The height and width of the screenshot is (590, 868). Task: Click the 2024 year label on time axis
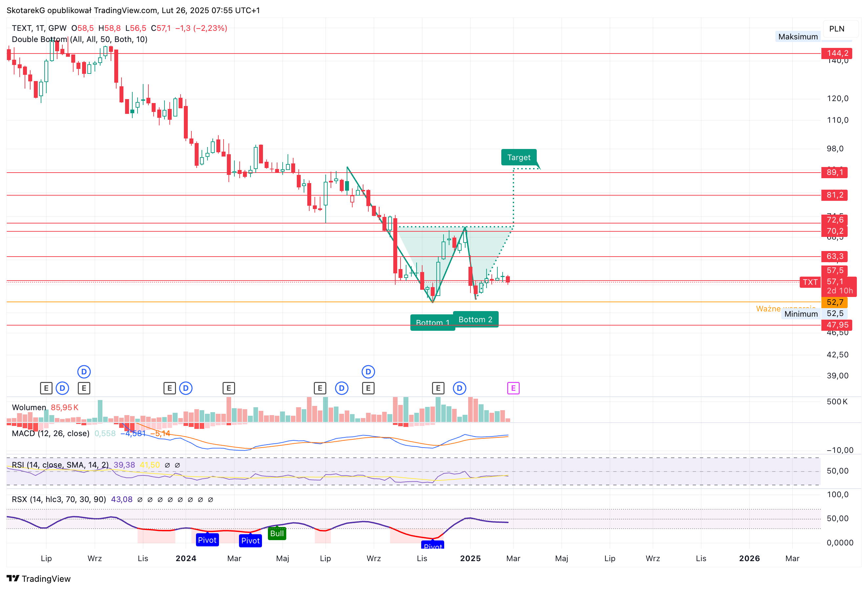click(186, 558)
